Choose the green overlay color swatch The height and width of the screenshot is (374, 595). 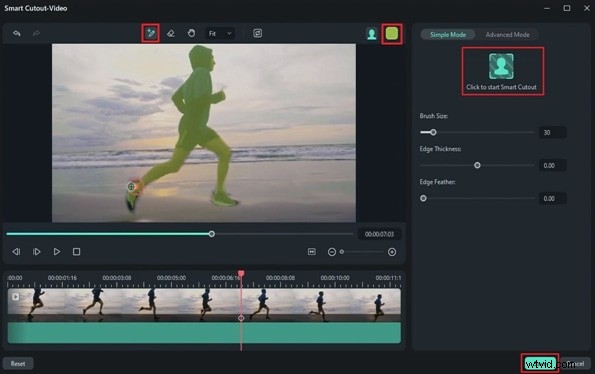392,34
